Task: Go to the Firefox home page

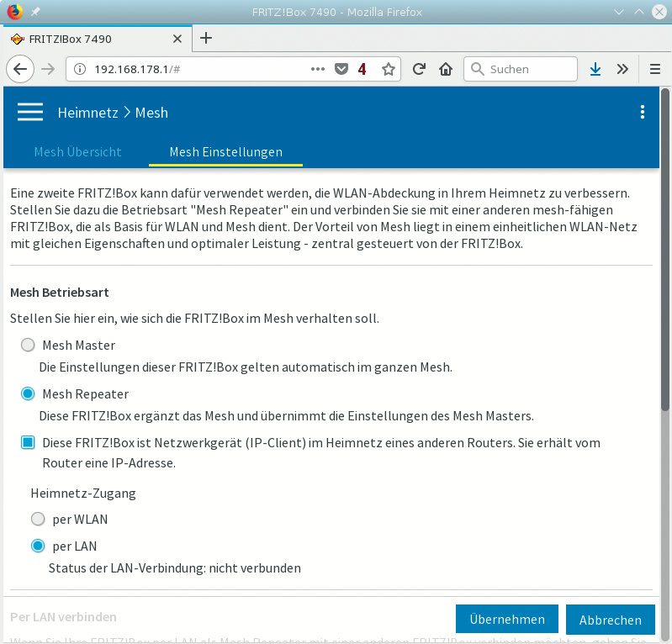Action: coord(446,69)
